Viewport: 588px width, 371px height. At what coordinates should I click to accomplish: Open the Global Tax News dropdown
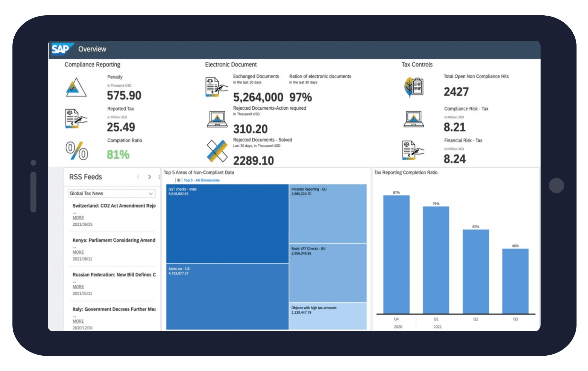click(x=112, y=193)
